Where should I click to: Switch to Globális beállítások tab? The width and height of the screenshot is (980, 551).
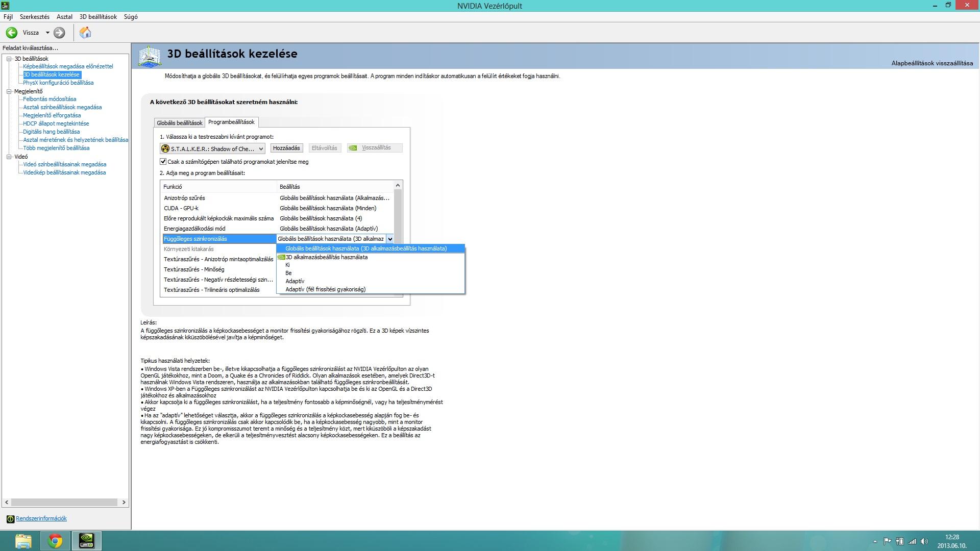179,123
